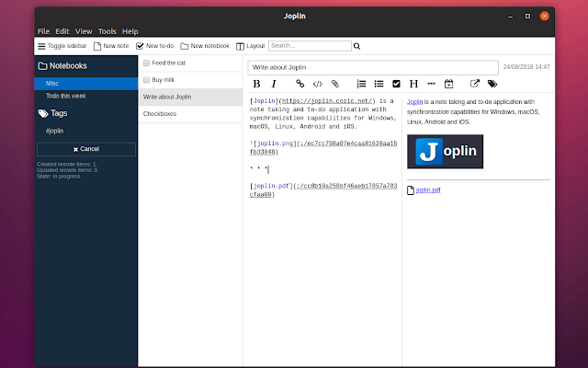Click the joplin.cozic.net URL in markdown editor
This screenshot has width=588, height=368.
327,101
